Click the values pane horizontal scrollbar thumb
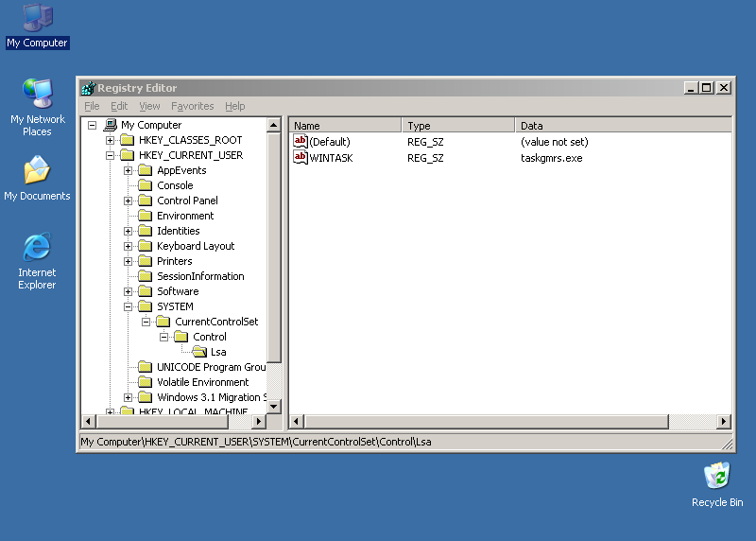The image size is (756, 541). (x=487, y=421)
